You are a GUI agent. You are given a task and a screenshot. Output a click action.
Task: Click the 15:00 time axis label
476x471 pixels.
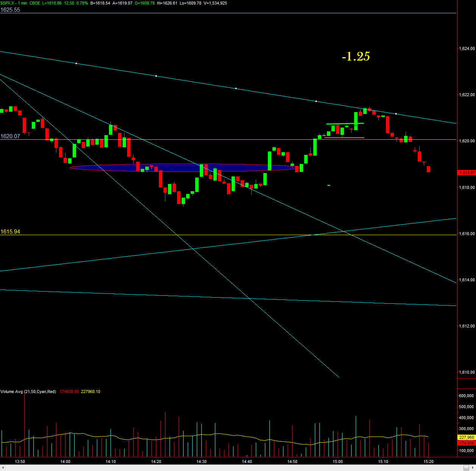coord(338,462)
